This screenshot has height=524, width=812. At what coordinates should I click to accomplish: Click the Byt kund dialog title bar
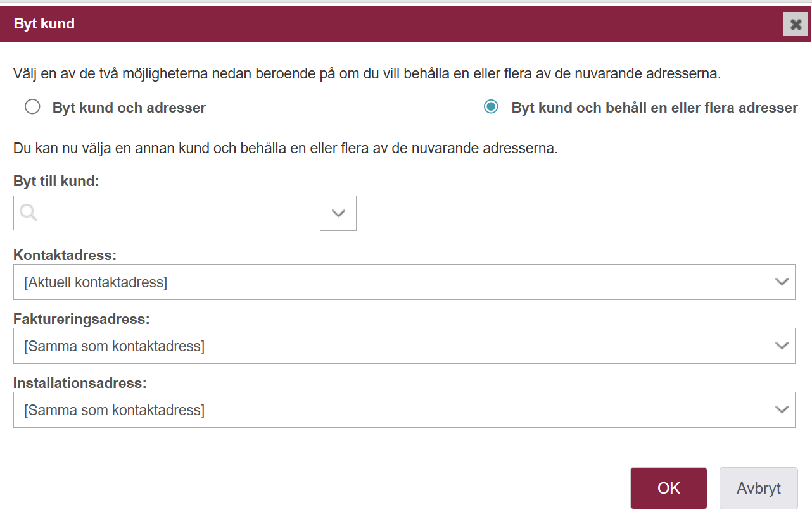tap(405, 24)
